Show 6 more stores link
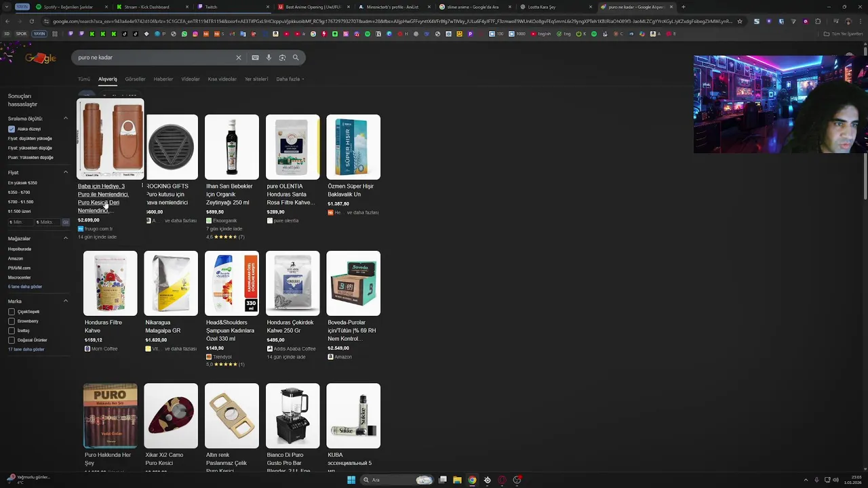Image resolution: width=868 pixels, height=488 pixels. 25,287
